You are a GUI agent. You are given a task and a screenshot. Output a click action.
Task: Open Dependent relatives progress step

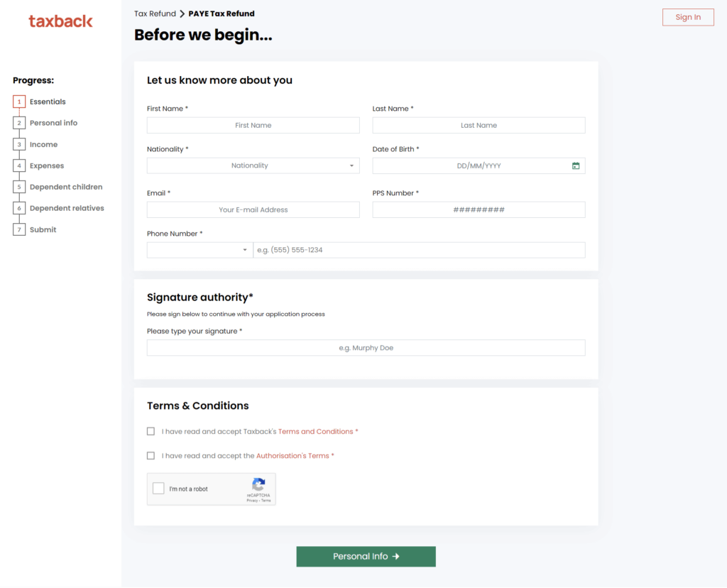click(x=67, y=209)
